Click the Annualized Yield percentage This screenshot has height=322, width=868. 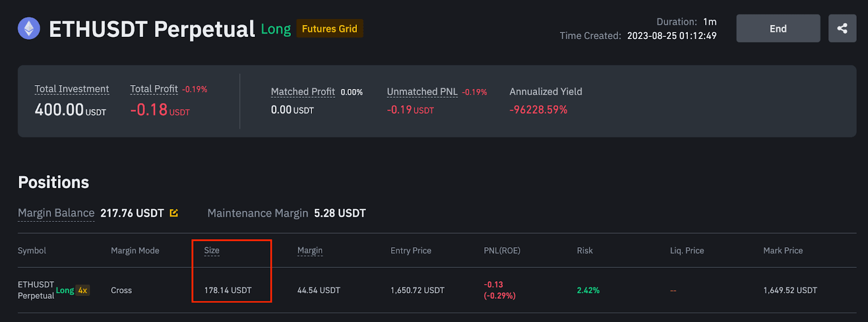click(x=538, y=110)
